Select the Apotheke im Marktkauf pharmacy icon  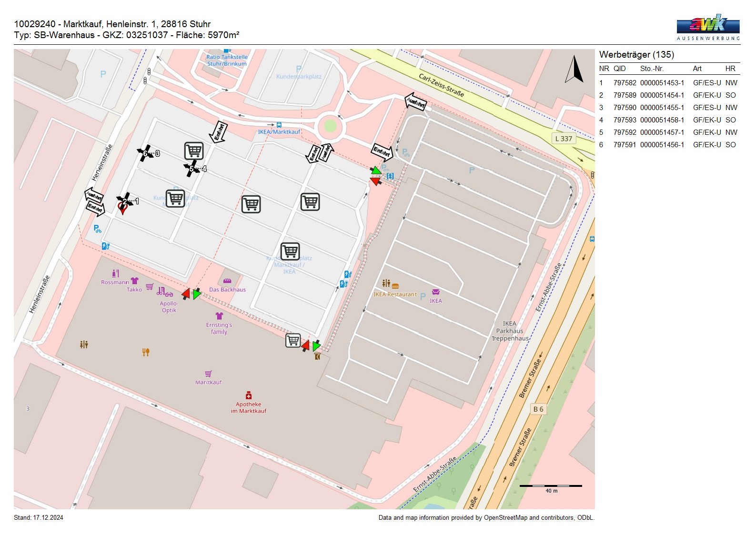tap(249, 395)
